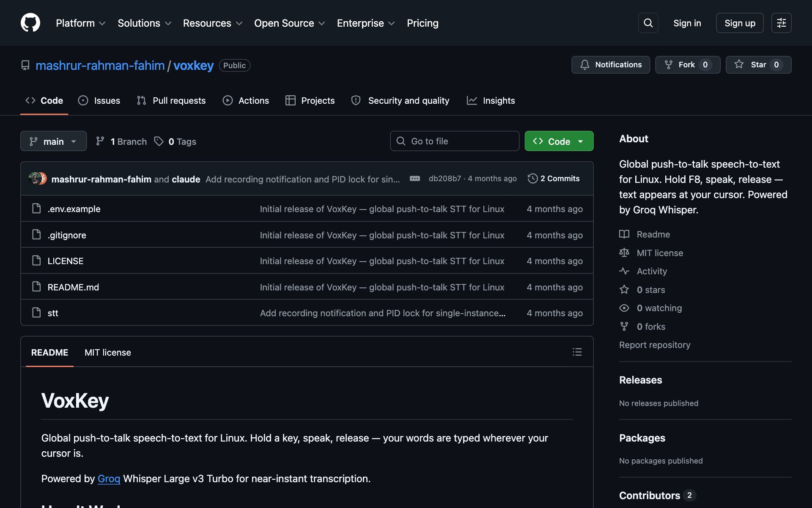
Task: View 2 Commits history
Action: (554, 179)
